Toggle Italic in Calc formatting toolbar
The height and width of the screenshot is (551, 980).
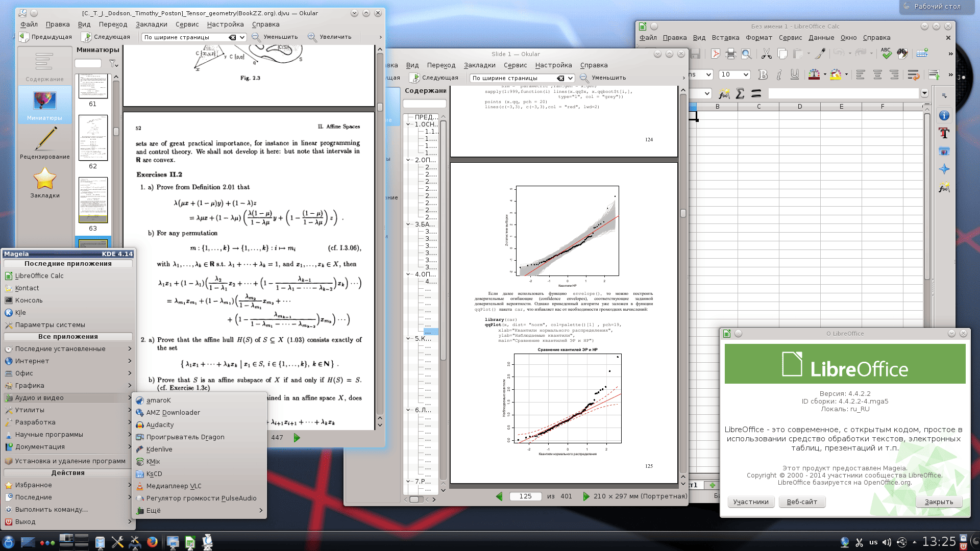779,75
